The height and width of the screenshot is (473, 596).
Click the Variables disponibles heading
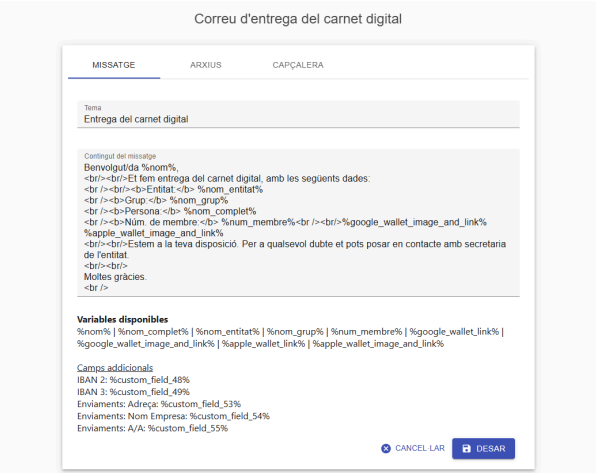pos(122,319)
